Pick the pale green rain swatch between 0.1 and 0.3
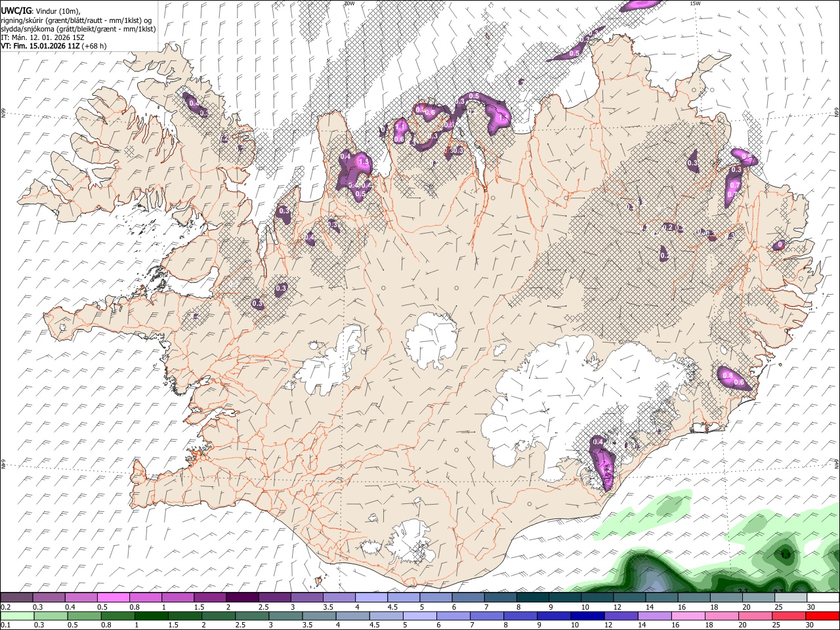 coord(17,616)
